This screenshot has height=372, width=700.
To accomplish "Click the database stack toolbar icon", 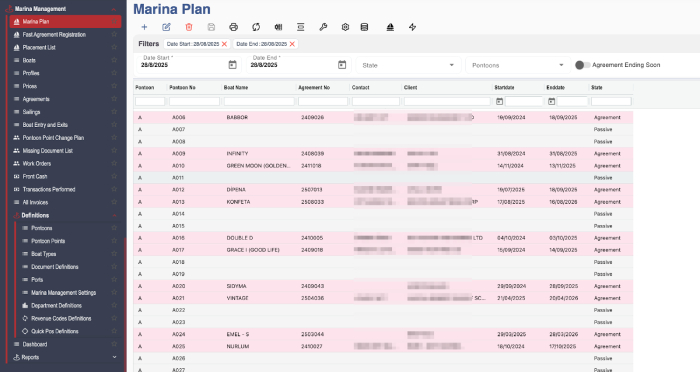I will 364,27.
